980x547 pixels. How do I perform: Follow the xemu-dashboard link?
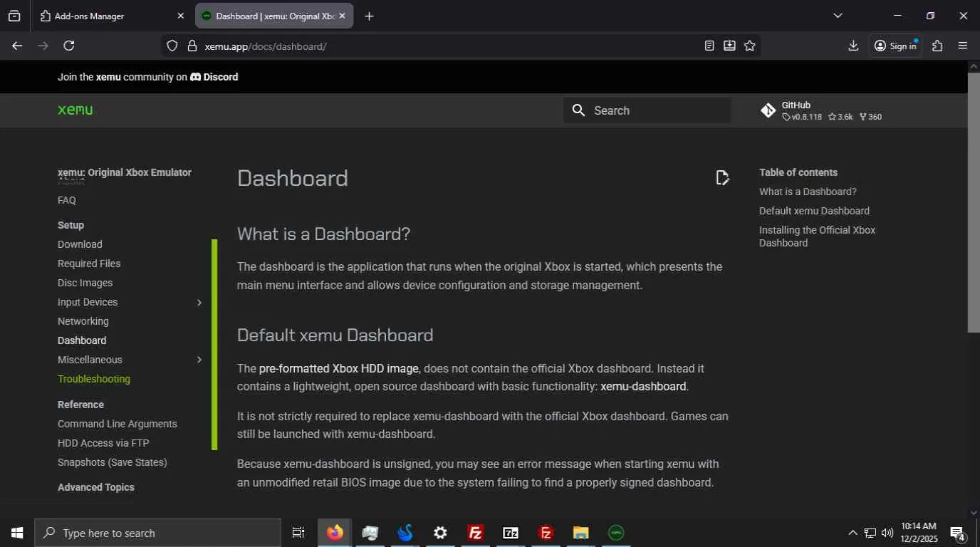pos(643,387)
